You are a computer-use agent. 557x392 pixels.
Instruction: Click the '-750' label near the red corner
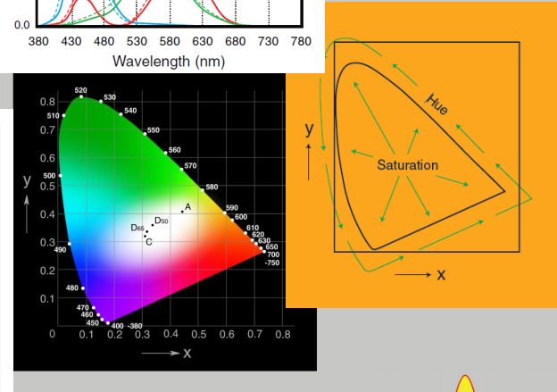272,263
